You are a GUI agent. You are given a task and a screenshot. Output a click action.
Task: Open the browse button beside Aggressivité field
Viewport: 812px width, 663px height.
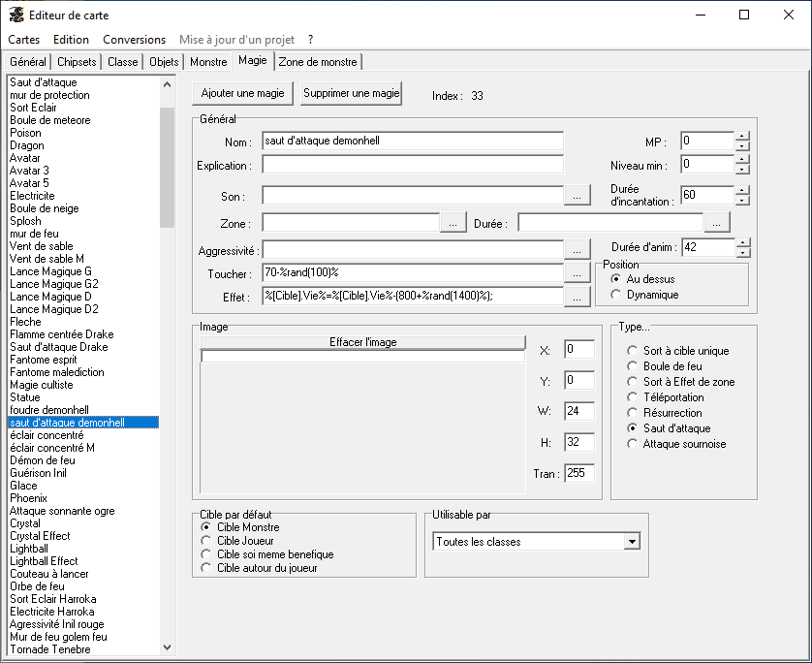pyautogui.click(x=577, y=249)
